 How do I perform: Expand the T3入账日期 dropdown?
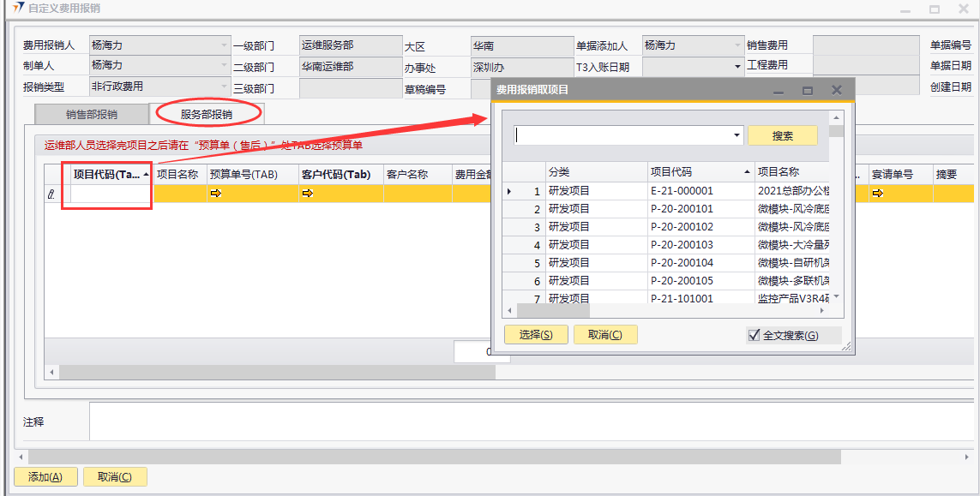737,66
